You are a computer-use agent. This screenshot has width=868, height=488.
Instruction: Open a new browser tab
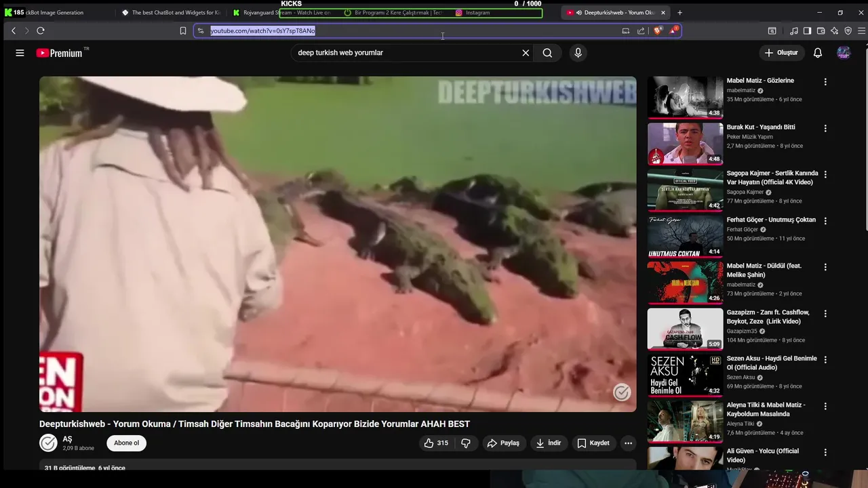click(679, 12)
